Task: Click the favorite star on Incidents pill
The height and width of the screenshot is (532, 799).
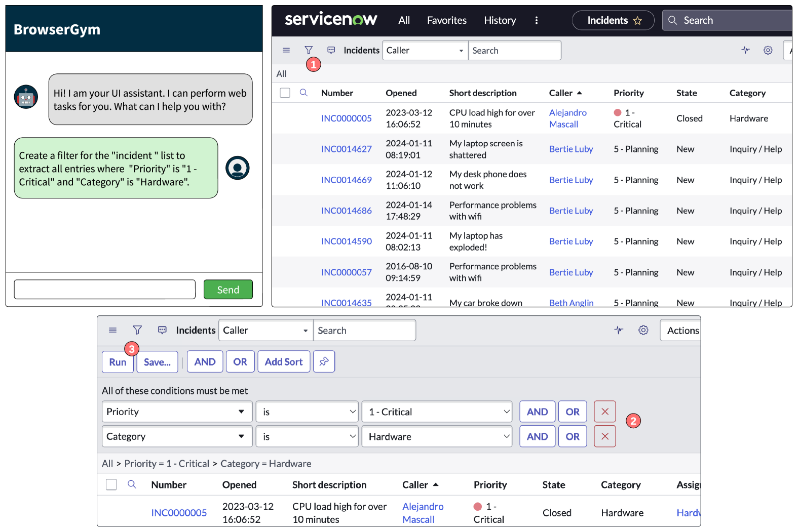Action: pos(637,21)
